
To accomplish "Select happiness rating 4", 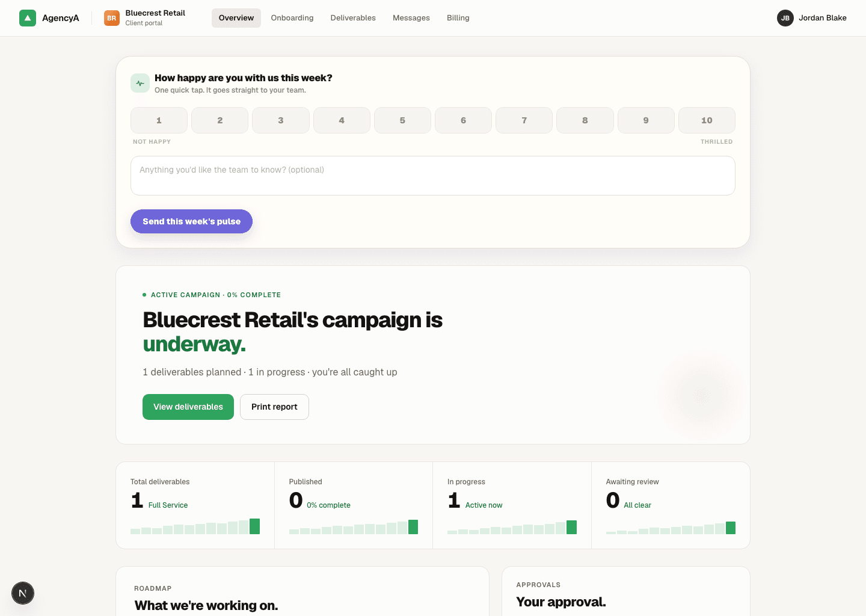I will click(x=342, y=120).
